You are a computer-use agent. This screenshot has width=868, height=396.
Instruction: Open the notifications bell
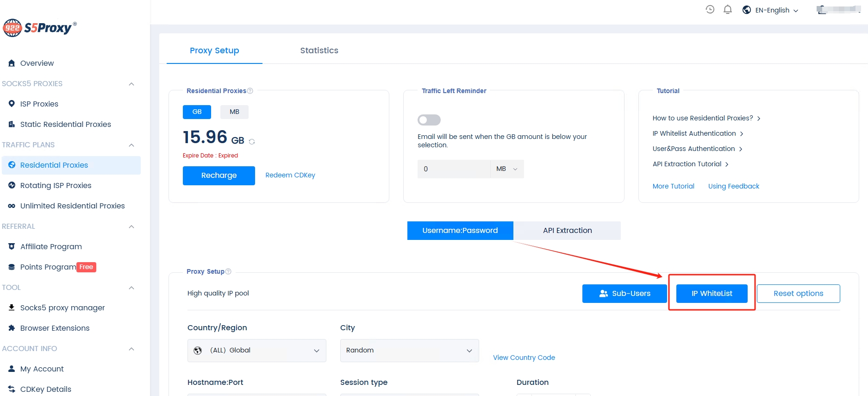pyautogui.click(x=727, y=9)
